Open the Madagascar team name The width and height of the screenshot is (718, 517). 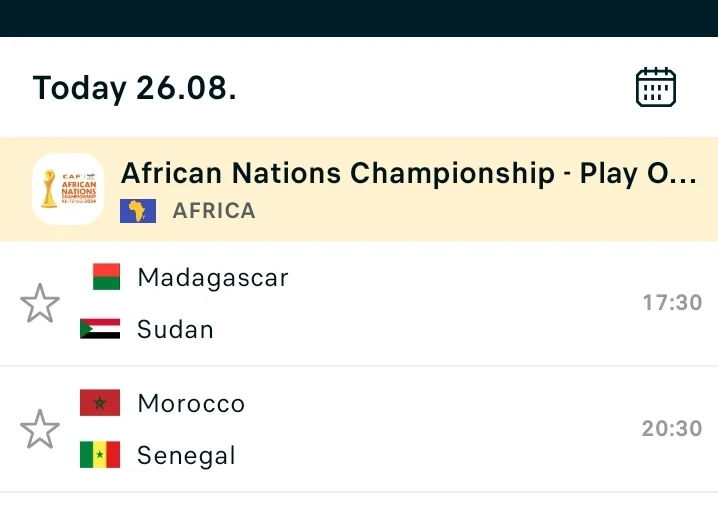(x=213, y=278)
